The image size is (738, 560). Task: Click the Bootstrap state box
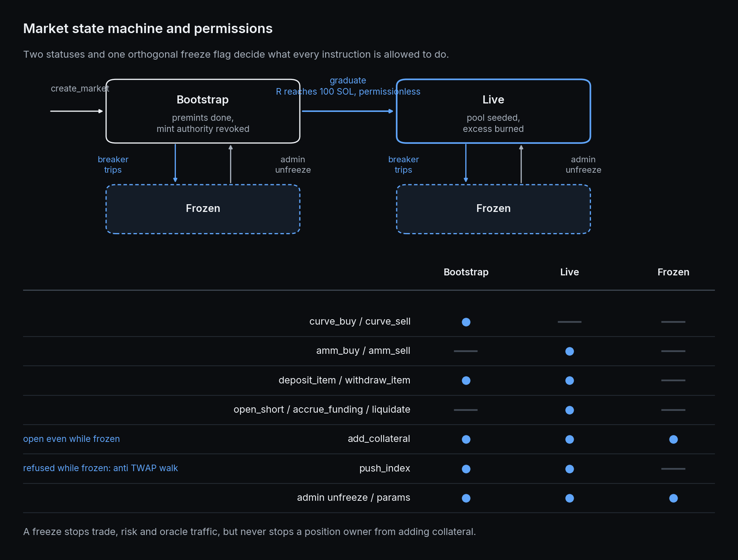(203, 111)
